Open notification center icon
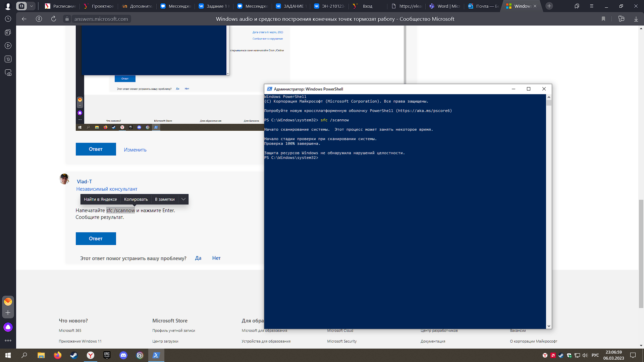The height and width of the screenshot is (362, 644). (x=633, y=355)
